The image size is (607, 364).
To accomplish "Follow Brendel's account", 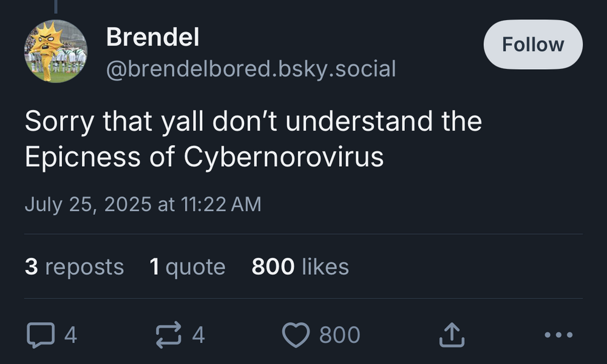I will tap(533, 44).
